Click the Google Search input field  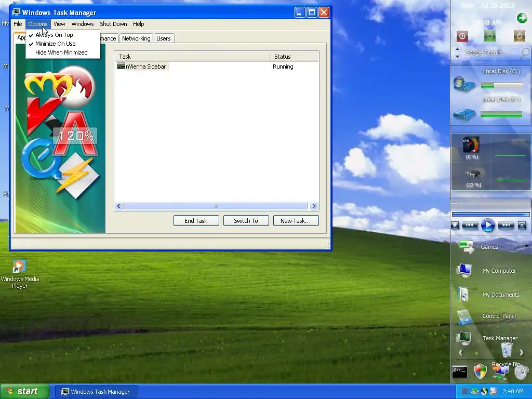(490, 52)
